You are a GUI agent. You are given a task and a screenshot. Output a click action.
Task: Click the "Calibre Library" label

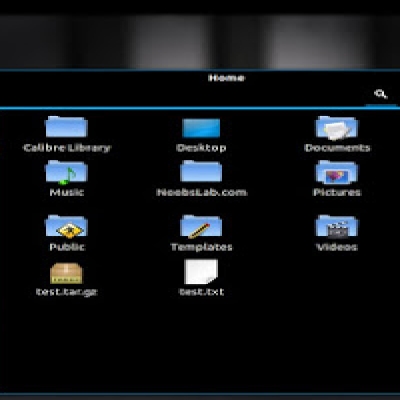click(66, 148)
